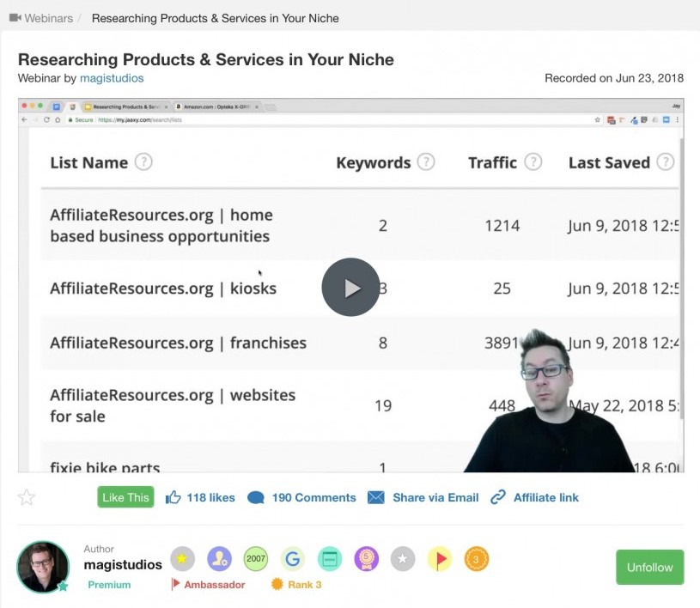Click the Recorded on Jun 23, 2018 text
The width and height of the screenshot is (700, 608).
coord(614,78)
